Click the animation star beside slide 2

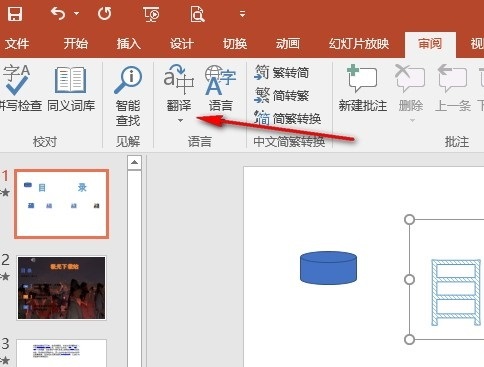coord(5,276)
